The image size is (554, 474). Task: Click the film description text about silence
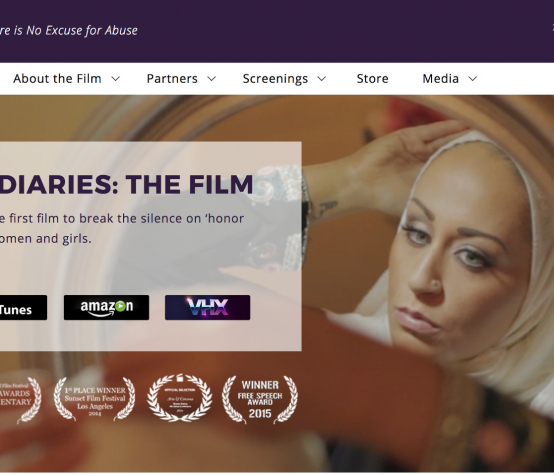pos(122,228)
